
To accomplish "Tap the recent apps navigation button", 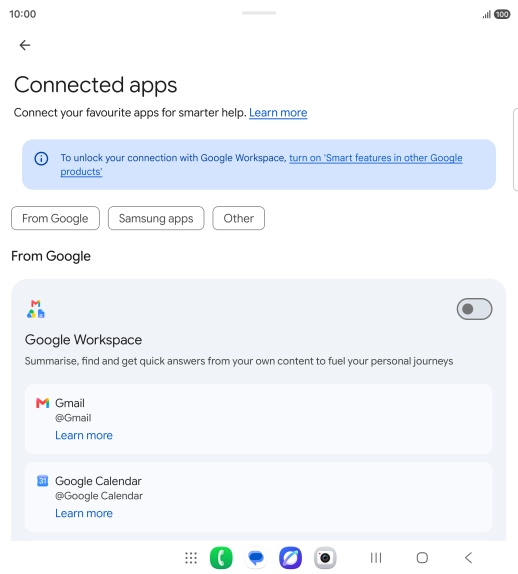I will [376, 558].
